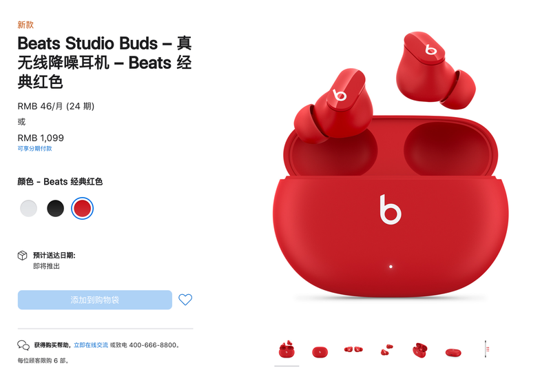Image resolution: width=551 pixels, height=392 pixels.
Task: Click the large red earbuds product image
Action: coord(391,165)
